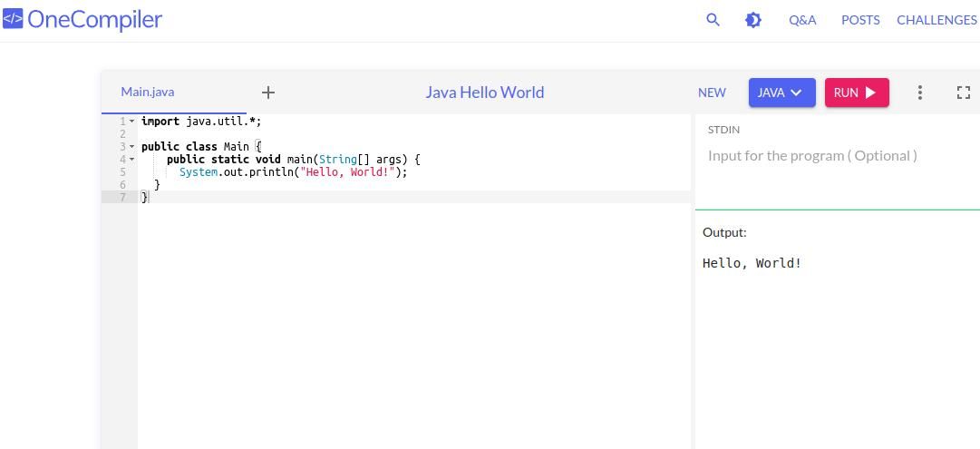Image resolution: width=980 pixels, height=449 pixels.
Task: Open the three-dot more options menu
Action: click(919, 93)
